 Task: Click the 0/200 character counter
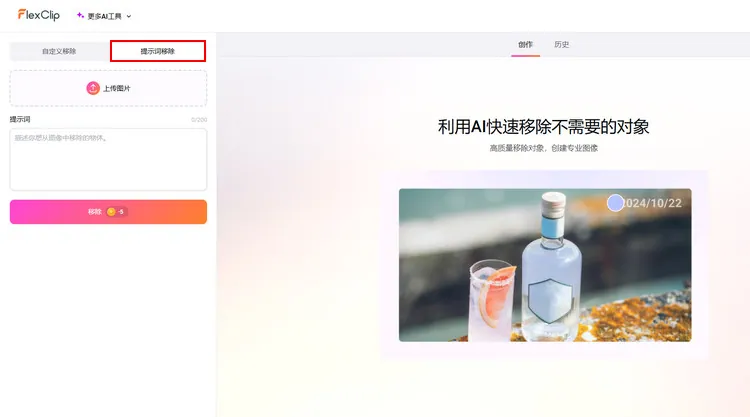(x=199, y=120)
